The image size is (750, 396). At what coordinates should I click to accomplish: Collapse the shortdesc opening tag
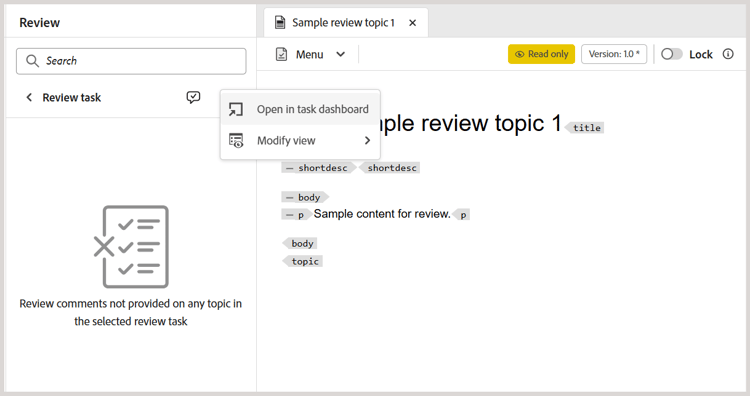(289, 168)
